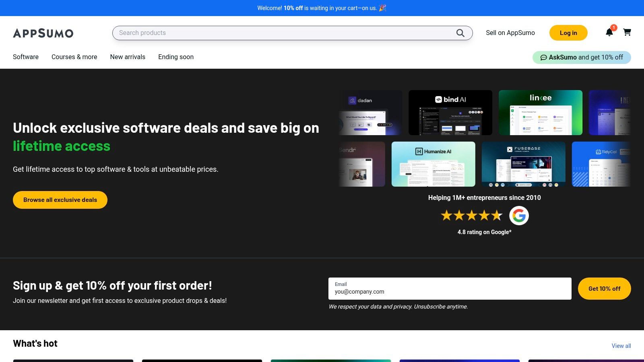Click Get 10% off button
The image size is (644, 362).
pos(604,288)
